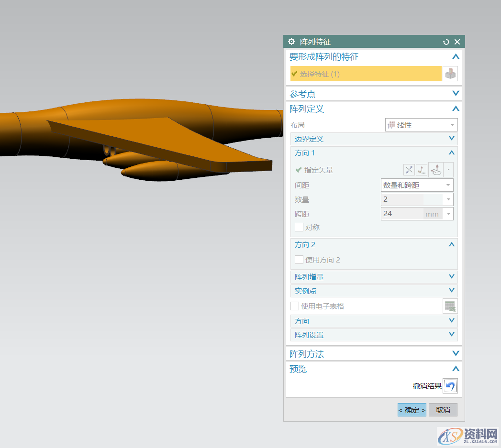
Task: Check the 使用电子表格 option
Action: (295, 306)
